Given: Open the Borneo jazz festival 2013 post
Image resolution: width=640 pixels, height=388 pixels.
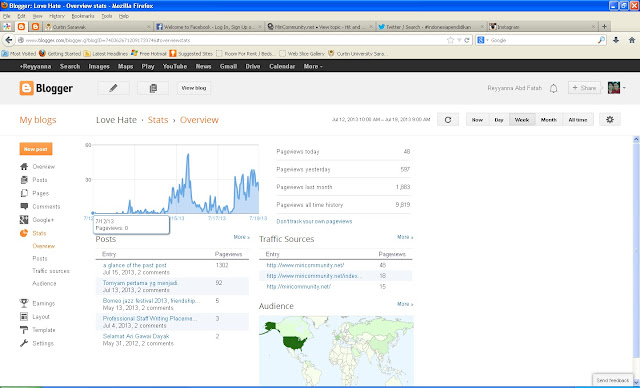Looking at the screenshot, I should click(151, 301).
